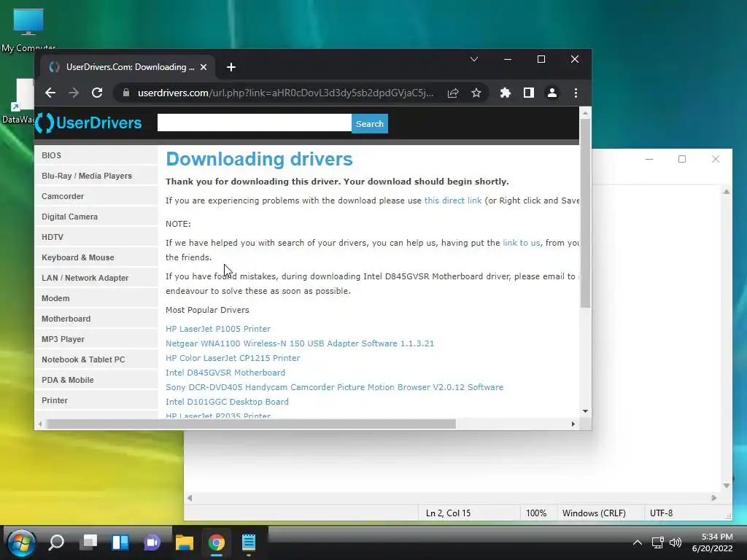Bookmark this page with star
Viewport: 747px width, 560px height.
point(476,93)
